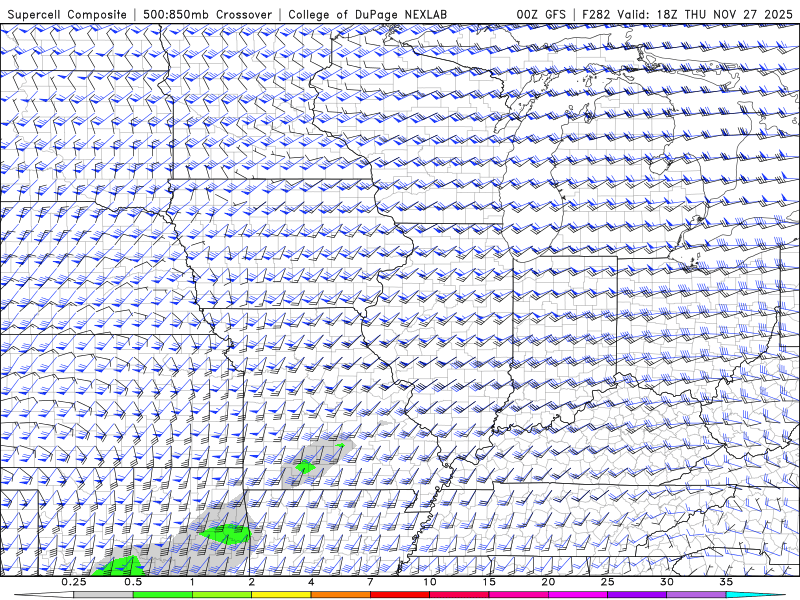Click the legend value 7

pos(370,582)
